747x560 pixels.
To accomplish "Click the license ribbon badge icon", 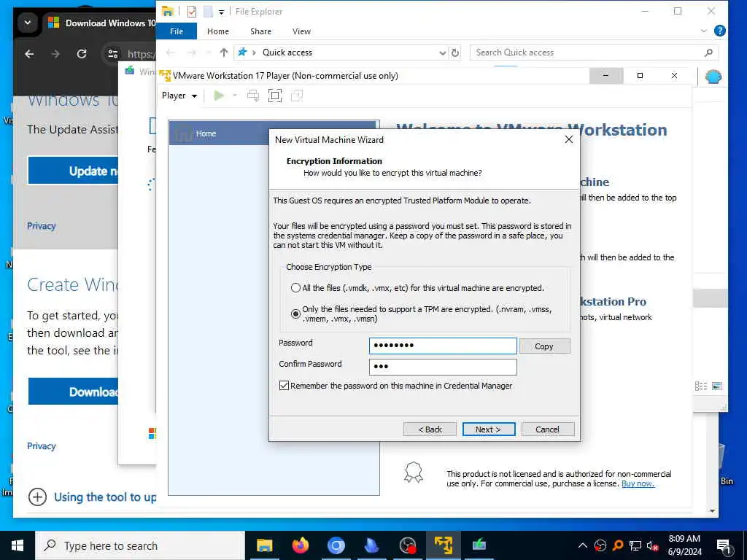I will pos(414,472).
